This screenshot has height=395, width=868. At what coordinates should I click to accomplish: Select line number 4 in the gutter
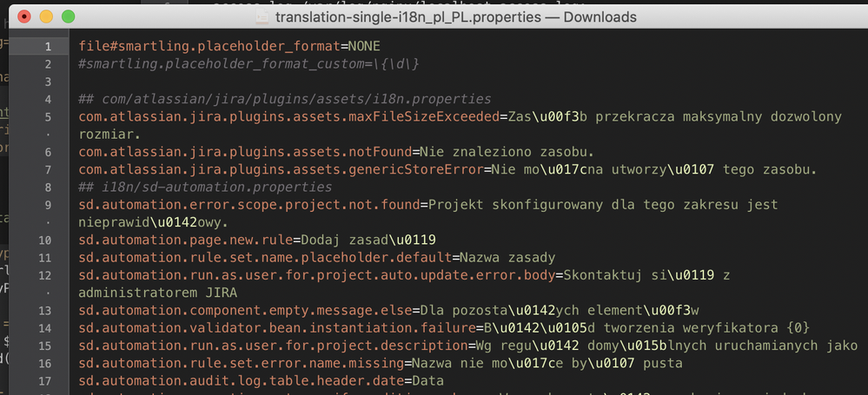[x=48, y=100]
